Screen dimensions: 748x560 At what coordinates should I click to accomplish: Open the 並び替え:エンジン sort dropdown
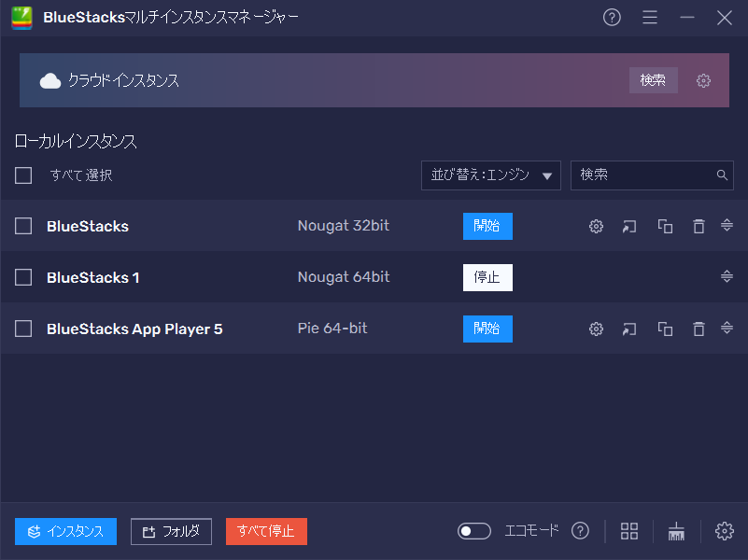coord(490,175)
